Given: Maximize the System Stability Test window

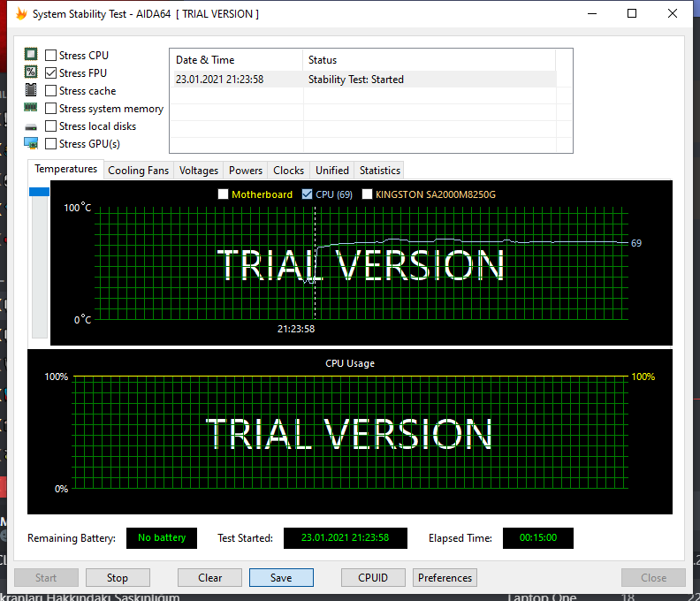Looking at the screenshot, I should coord(632,13).
